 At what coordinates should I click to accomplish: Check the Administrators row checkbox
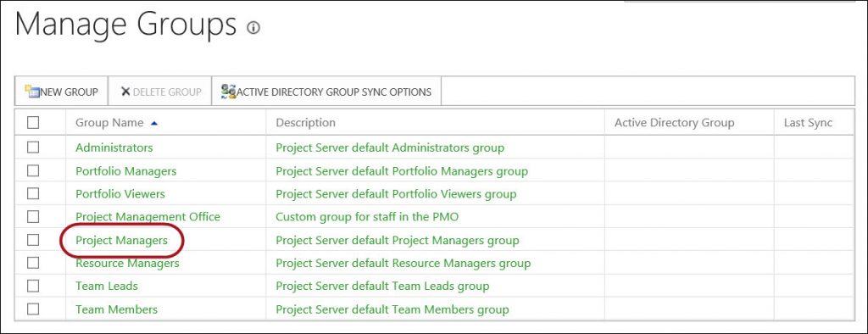33,148
